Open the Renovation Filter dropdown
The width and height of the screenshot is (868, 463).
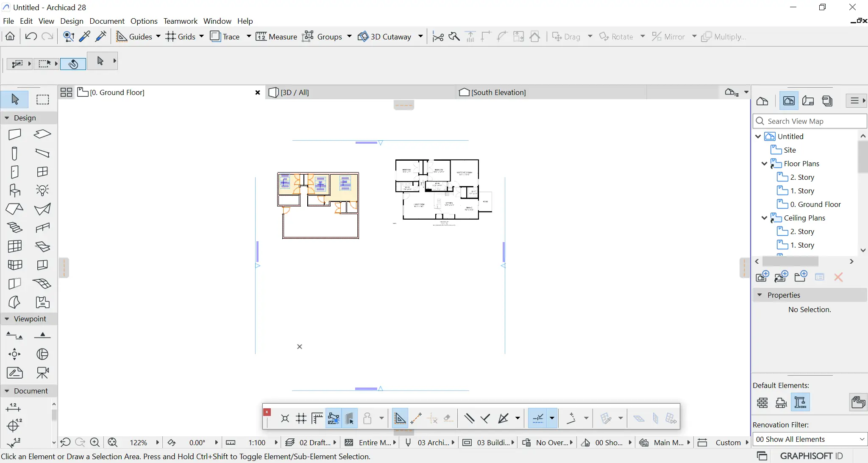point(810,439)
